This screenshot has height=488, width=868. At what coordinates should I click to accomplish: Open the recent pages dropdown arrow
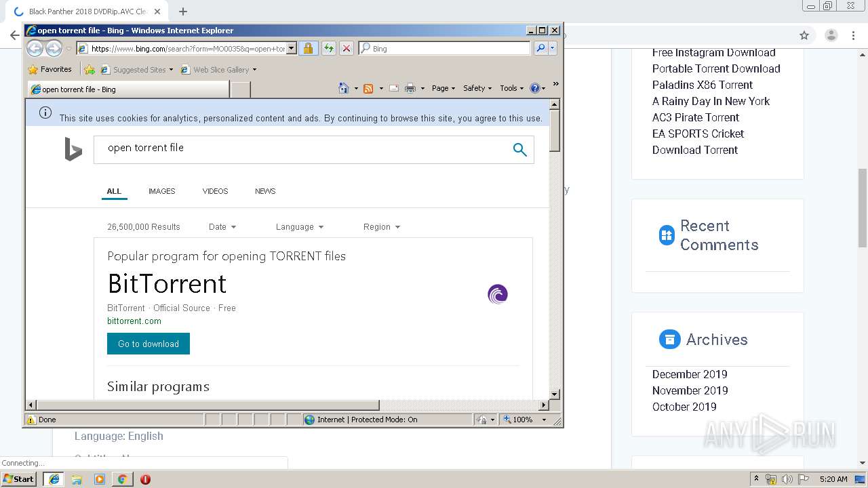tap(68, 49)
